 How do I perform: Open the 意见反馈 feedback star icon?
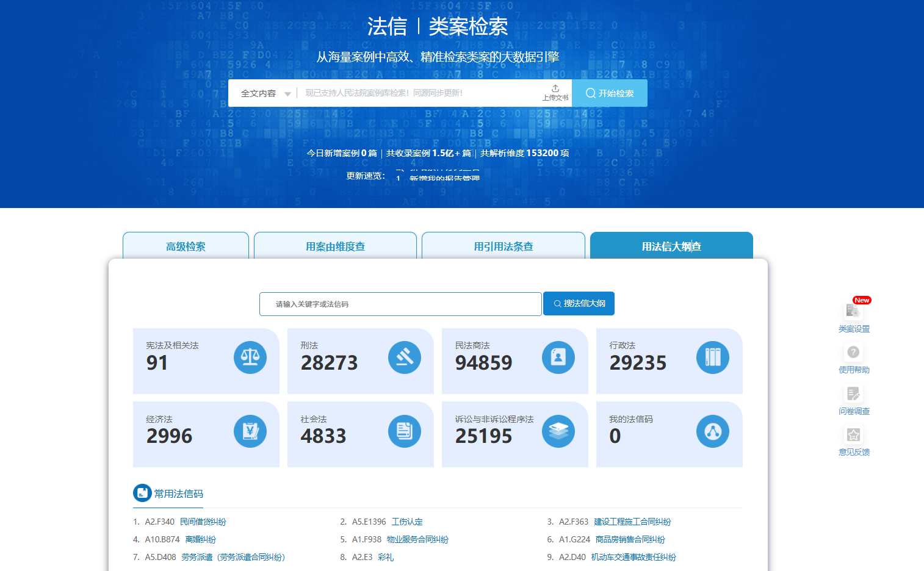click(854, 434)
